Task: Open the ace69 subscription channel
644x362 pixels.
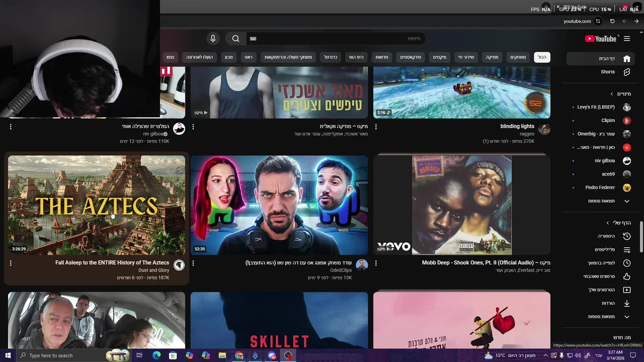Action: tap(600, 174)
